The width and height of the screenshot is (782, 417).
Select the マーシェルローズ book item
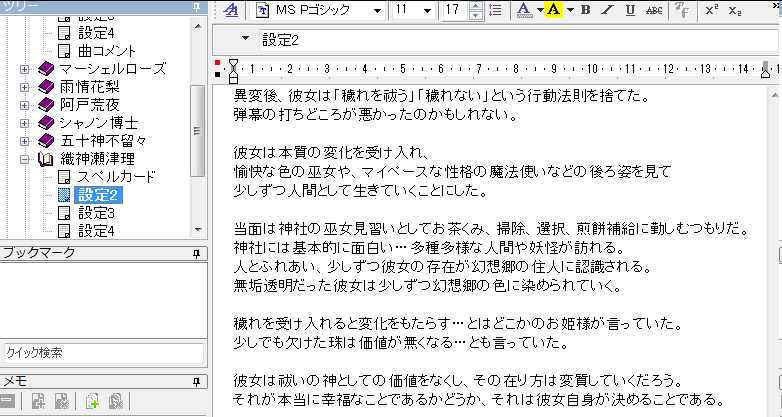click(113, 69)
